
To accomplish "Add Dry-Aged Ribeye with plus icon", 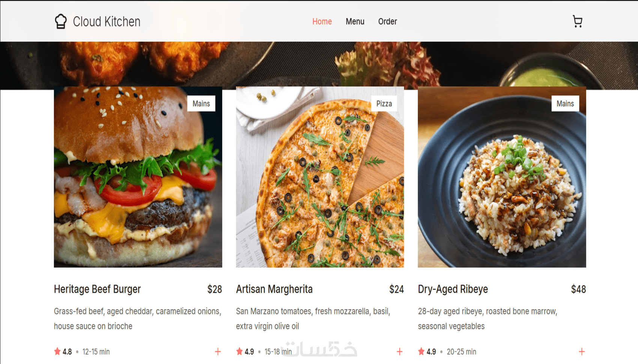I will pyautogui.click(x=581, y=352).
